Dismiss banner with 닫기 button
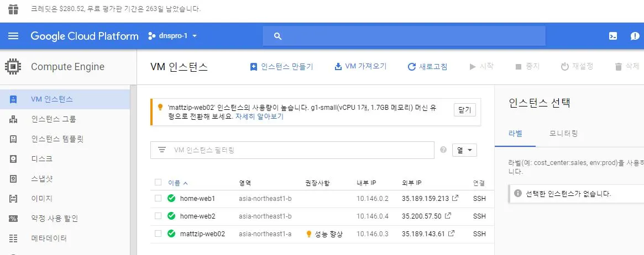This screenshot has width=644, height=255. tap(464, 110)
